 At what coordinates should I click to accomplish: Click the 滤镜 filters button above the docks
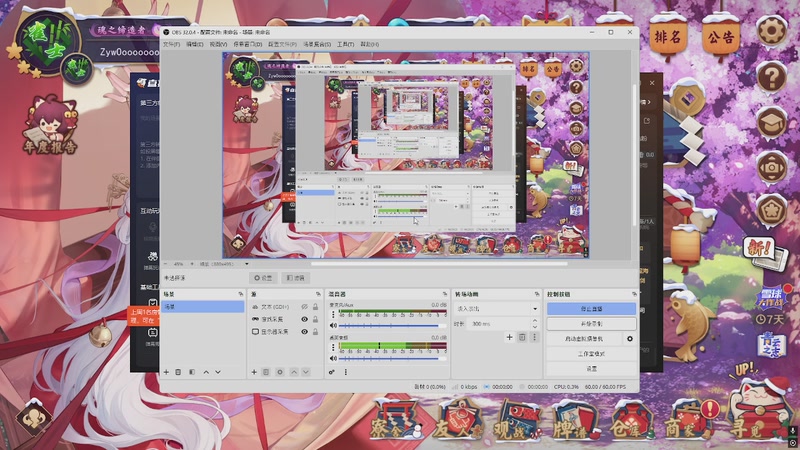click(295, 278)
